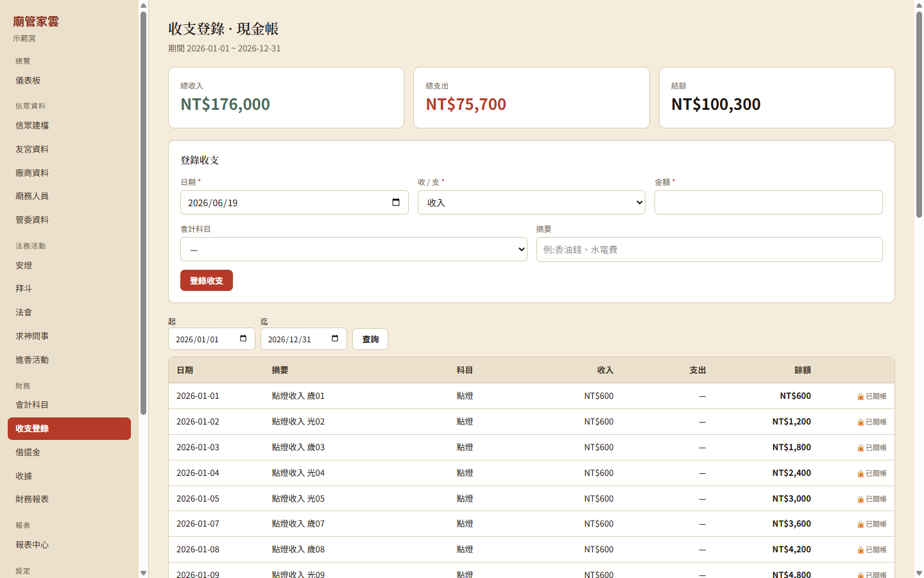Open 管委資料 sidebar item
Viewport: 924px width, 578px height.
(69, 220)
